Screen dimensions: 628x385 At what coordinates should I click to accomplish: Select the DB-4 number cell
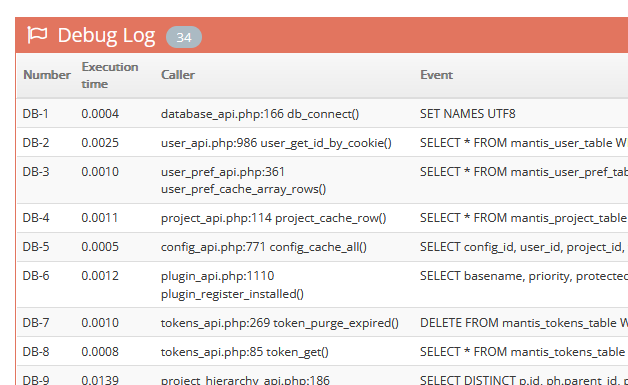coord(36,218)
